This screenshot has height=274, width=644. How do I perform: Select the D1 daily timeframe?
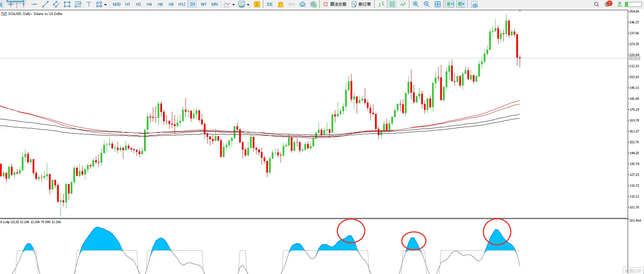tap(193, 4)
